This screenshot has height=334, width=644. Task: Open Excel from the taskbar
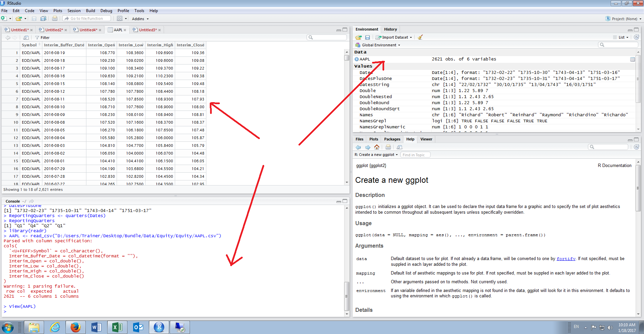pyautogui.click(x=117, y=327)
